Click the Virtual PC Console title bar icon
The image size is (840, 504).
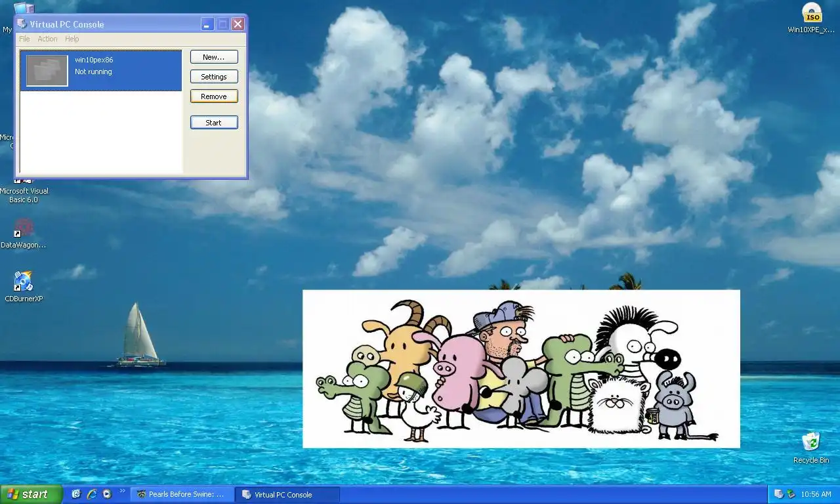click(x=22, y=24)
